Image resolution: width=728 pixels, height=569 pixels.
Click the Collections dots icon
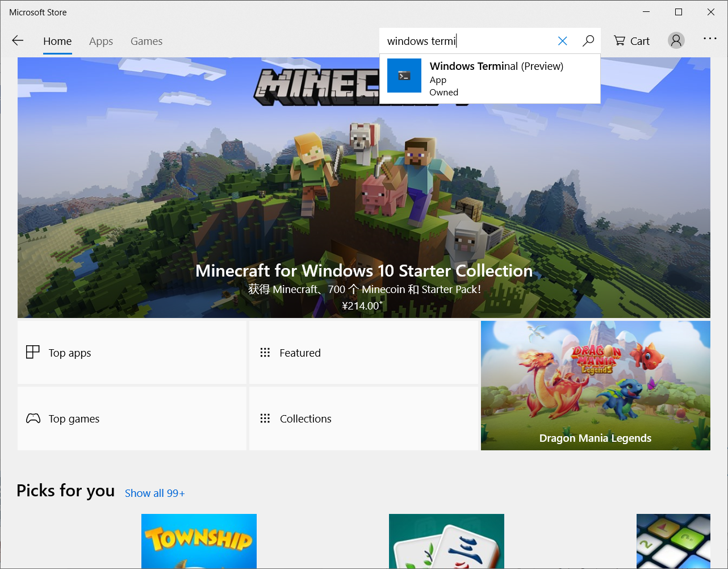[x=265, y=419]
